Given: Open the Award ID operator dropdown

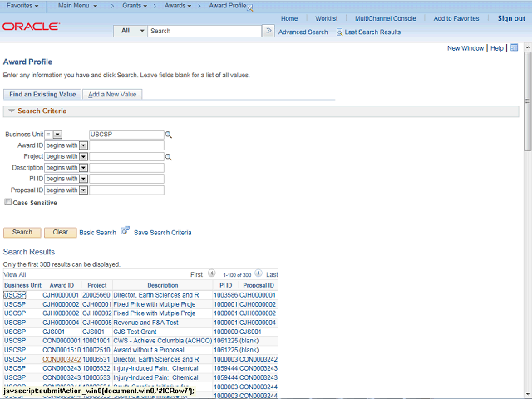Looking at the screenshot, I should [x=83, y=145].
